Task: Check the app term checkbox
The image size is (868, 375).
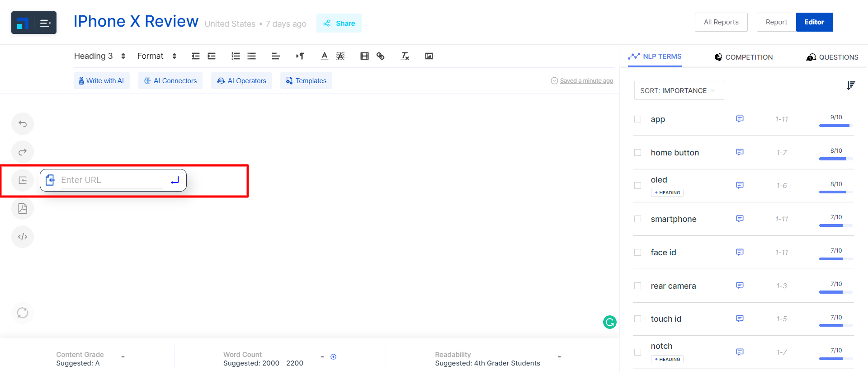Action: (637, 119)
